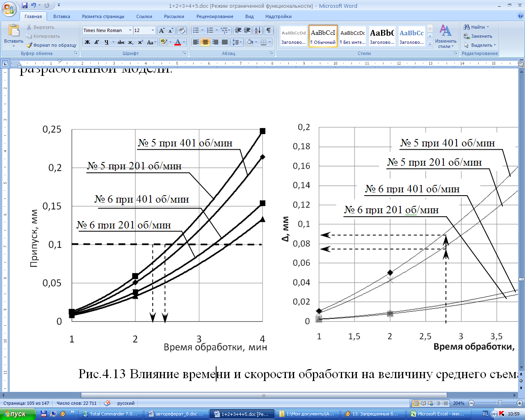The width and height of the screenshot is (525, 420).
Task: Open the Times New Roman font name dropdown
Action: pos(130,30)
